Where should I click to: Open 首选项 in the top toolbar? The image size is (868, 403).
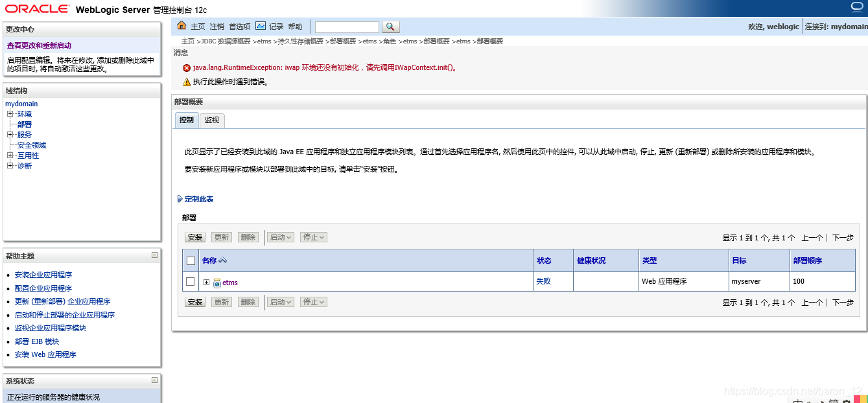click(240, 27)
